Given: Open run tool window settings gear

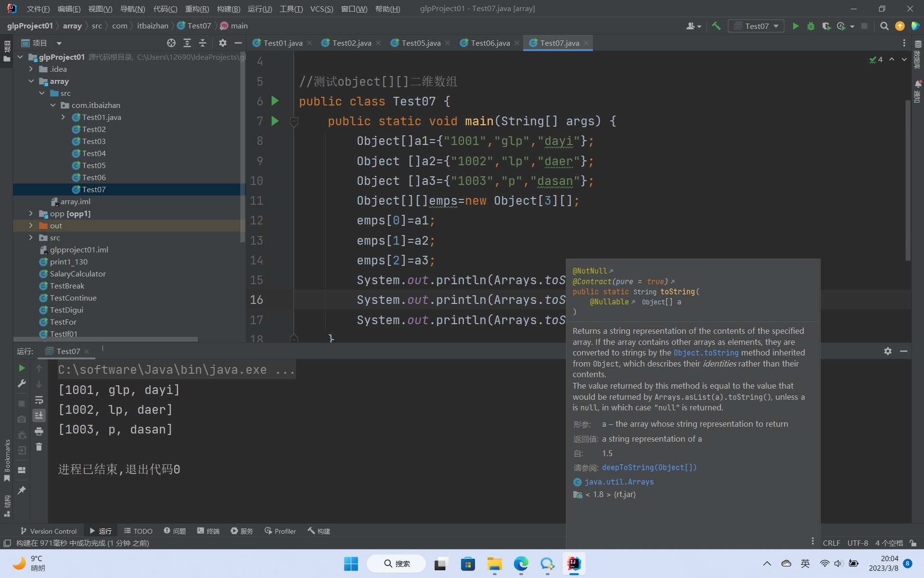Looking at the screenshot, I should point(888,351).
